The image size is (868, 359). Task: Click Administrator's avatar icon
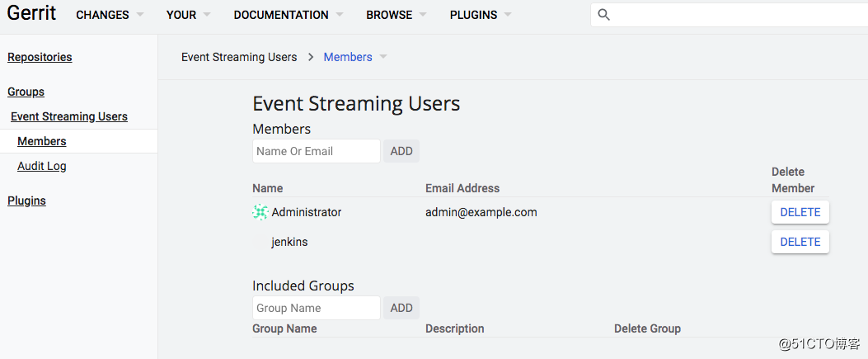pos(260,212)
